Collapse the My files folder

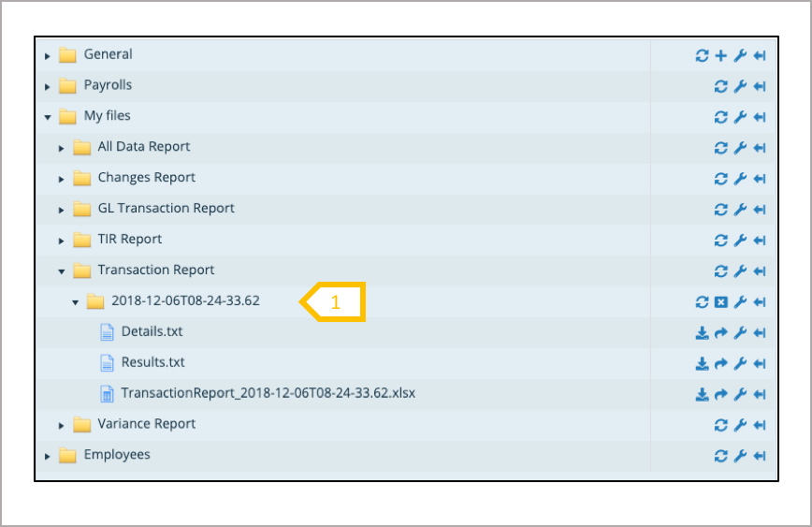pos(48,118)
